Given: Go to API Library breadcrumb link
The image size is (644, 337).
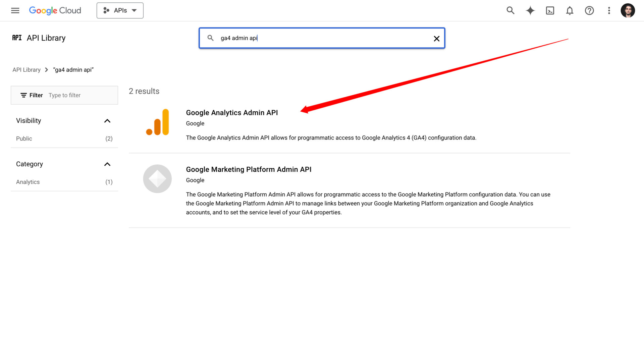Looking at the screenshot, I should [x=26, y=70].
